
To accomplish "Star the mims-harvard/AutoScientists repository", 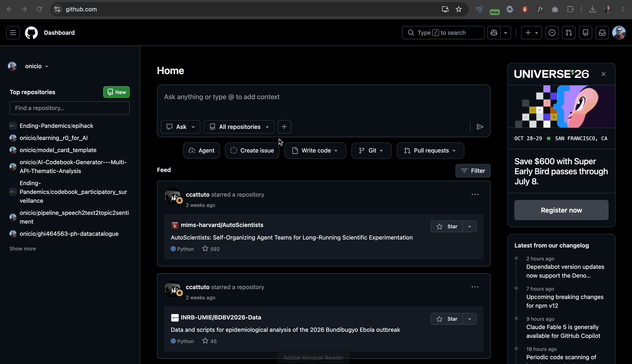I will click(447, 226).
